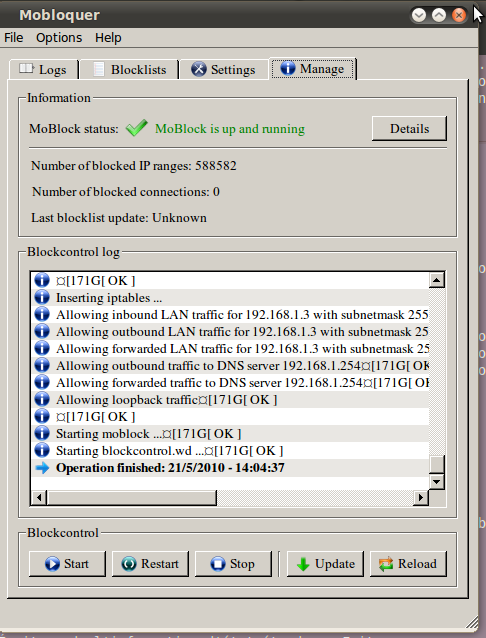
Task: Restart blockcontrol using the Restart button
Action: [x=150, y=564]
